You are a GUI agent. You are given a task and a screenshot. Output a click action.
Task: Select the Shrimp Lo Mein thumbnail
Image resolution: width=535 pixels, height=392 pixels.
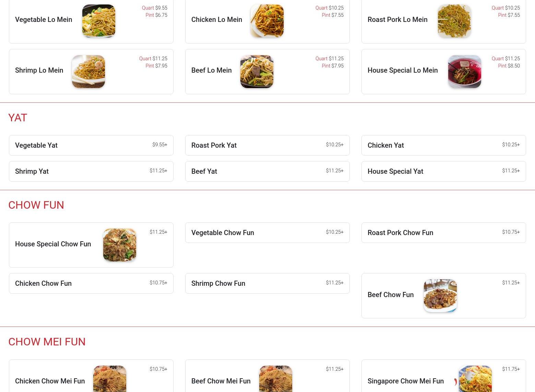click(88, 72)
